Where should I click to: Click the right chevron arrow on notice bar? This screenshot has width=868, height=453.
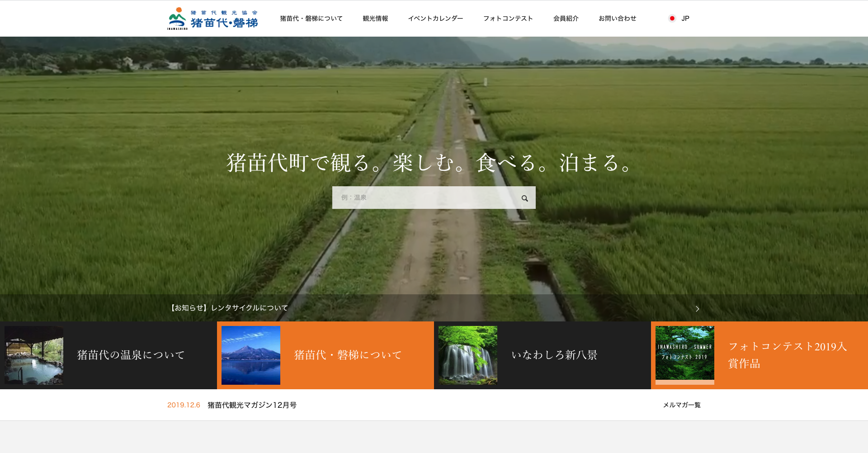697,309
